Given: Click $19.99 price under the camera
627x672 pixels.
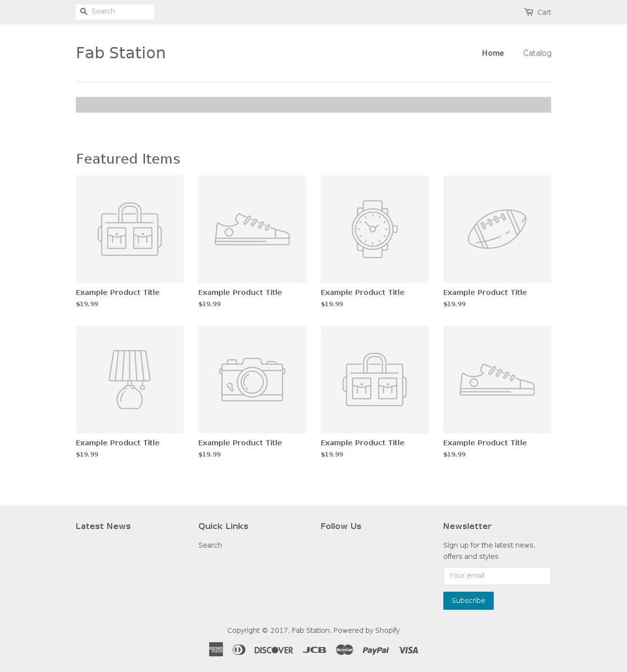Looking at the screenshot, I should point(210,455).
